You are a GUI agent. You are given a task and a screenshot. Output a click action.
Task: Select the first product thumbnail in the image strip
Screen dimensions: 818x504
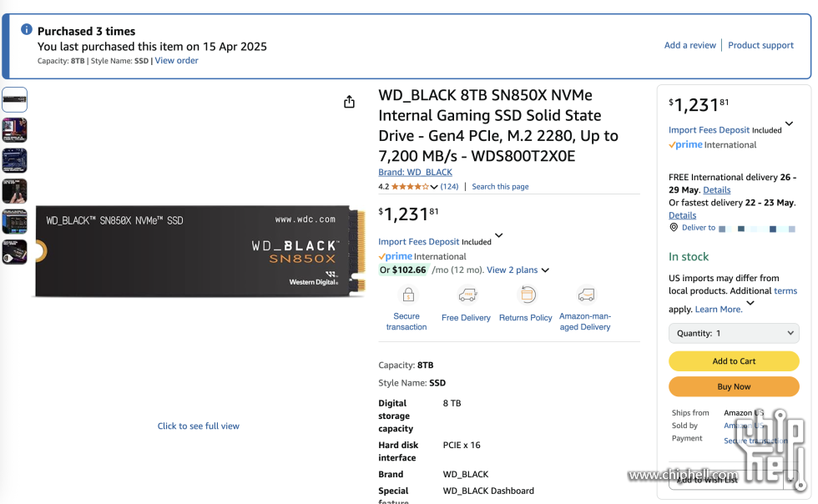(15, 99)
